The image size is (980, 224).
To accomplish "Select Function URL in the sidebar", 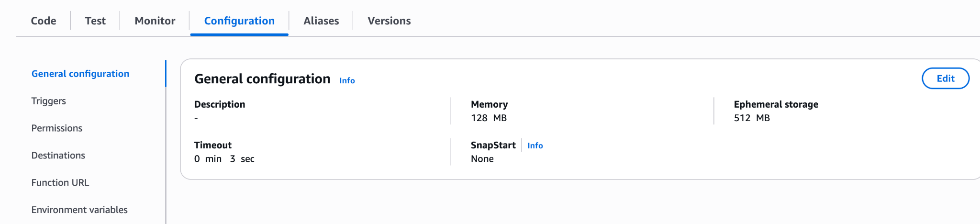I will pos(60,183).
